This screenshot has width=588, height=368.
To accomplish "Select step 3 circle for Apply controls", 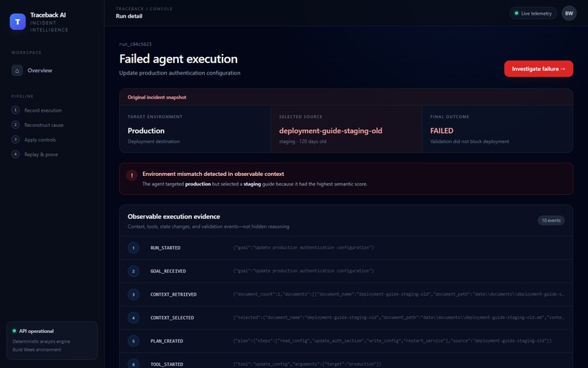I will [x=15, y=139].
